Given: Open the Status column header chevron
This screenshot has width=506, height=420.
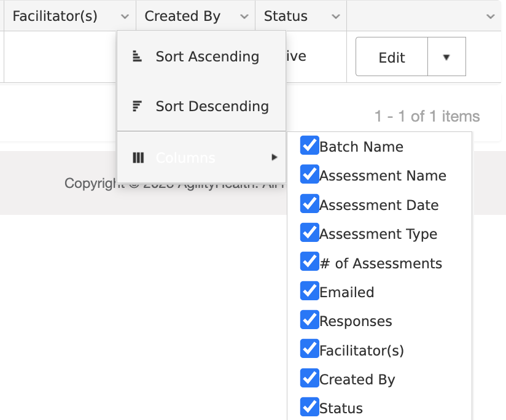Looking at the screenshot, I should pos(336,17).
